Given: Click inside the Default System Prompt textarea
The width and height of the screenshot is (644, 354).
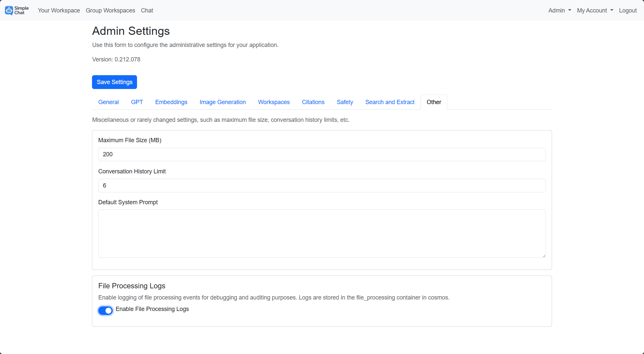Looking at the screenshot, I should coord(322,233).
